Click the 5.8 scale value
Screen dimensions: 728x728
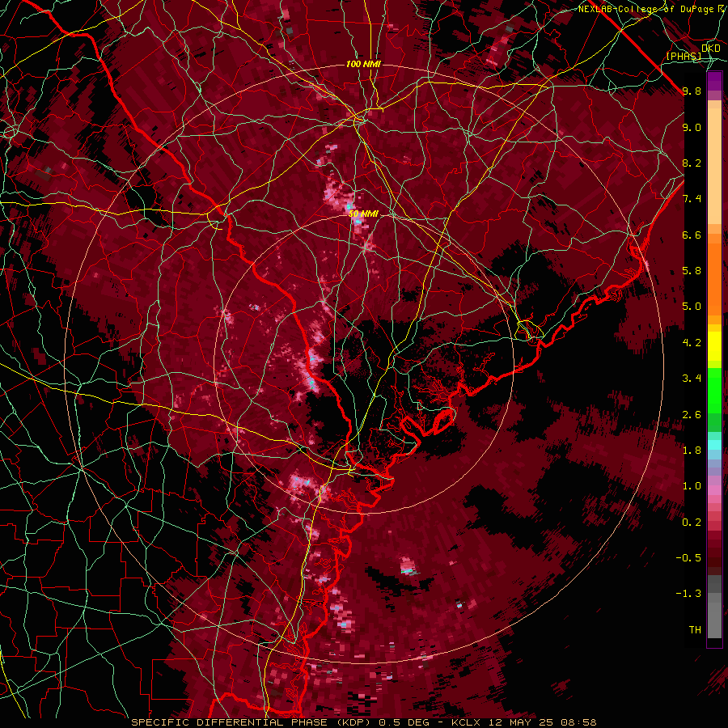pos(692,271)
